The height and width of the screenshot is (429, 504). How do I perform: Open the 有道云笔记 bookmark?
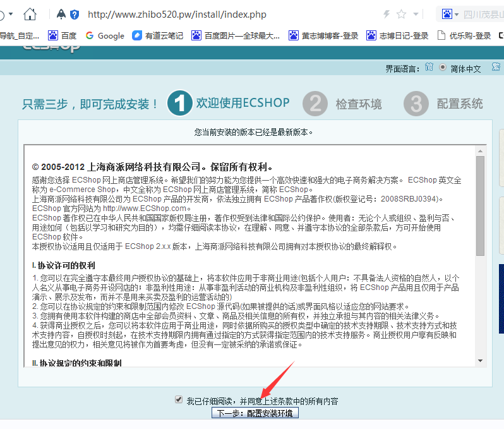158,36
